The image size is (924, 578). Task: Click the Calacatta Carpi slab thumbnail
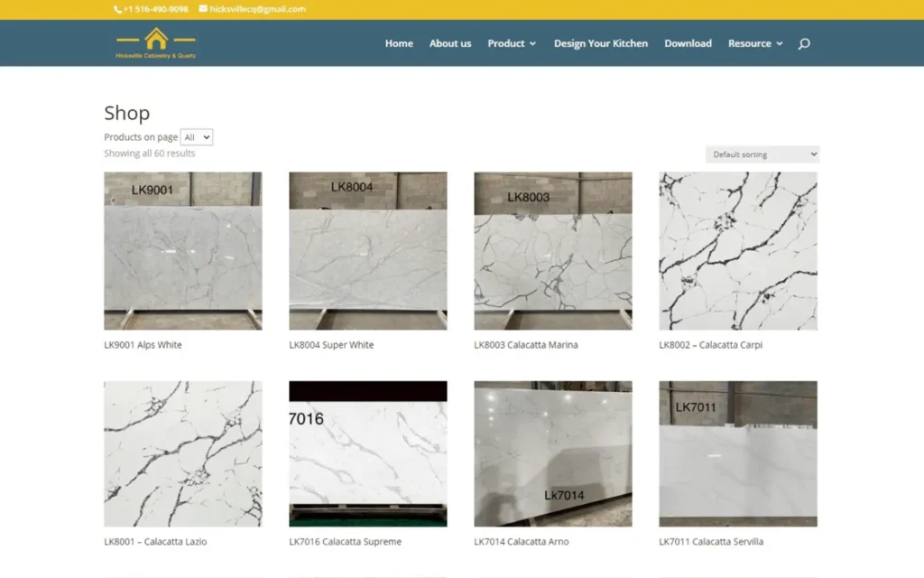tap(738, 251)
